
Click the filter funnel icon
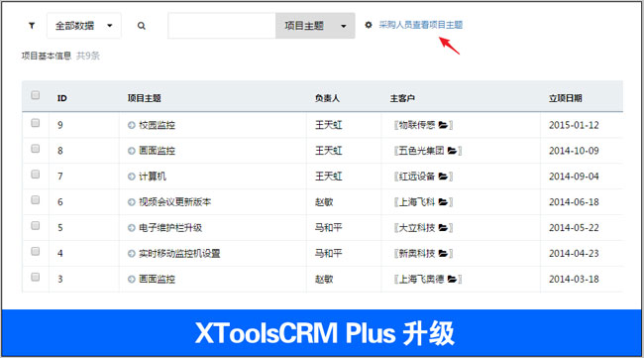(32, 26)
